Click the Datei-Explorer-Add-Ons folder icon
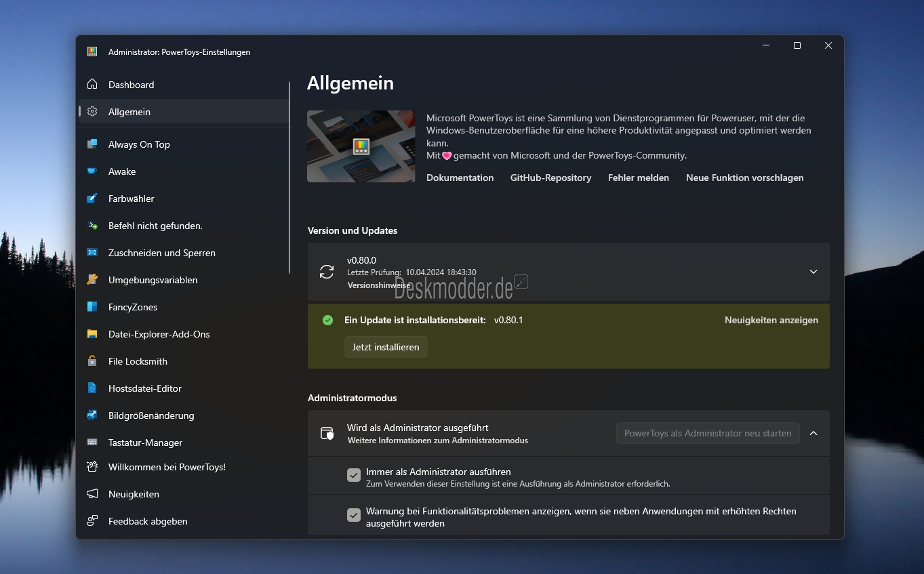Screen dimensions: 924x574 92,333
